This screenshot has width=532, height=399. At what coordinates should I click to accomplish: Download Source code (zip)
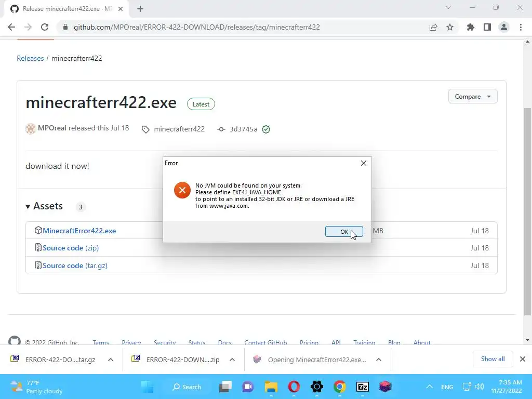tap(71, 248)
